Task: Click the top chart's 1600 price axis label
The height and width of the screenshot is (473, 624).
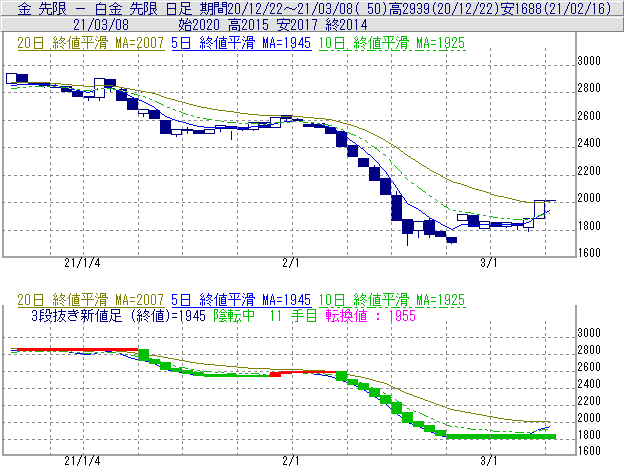Action: [589, 253]
